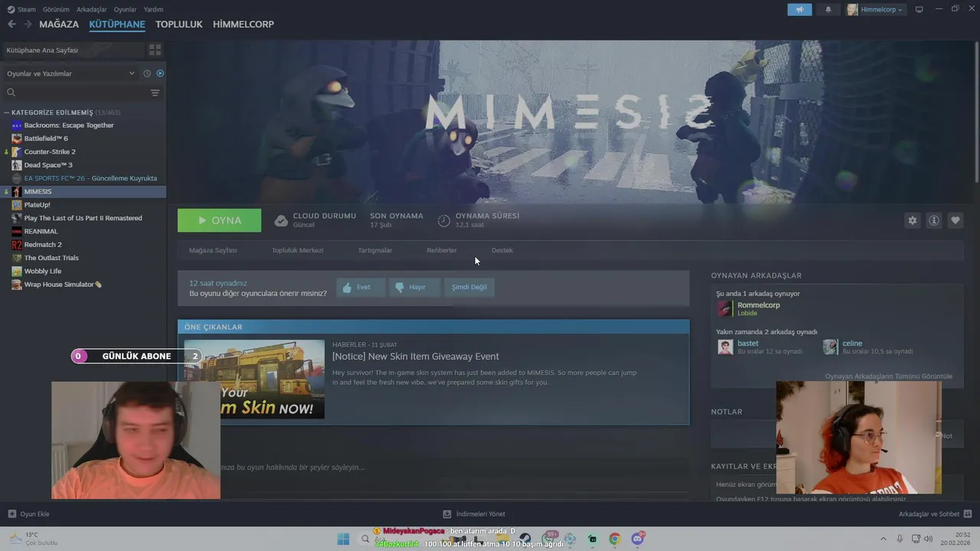
Task: Open the skin giveaway news thumbnail
Action: [x=254, y=379]
